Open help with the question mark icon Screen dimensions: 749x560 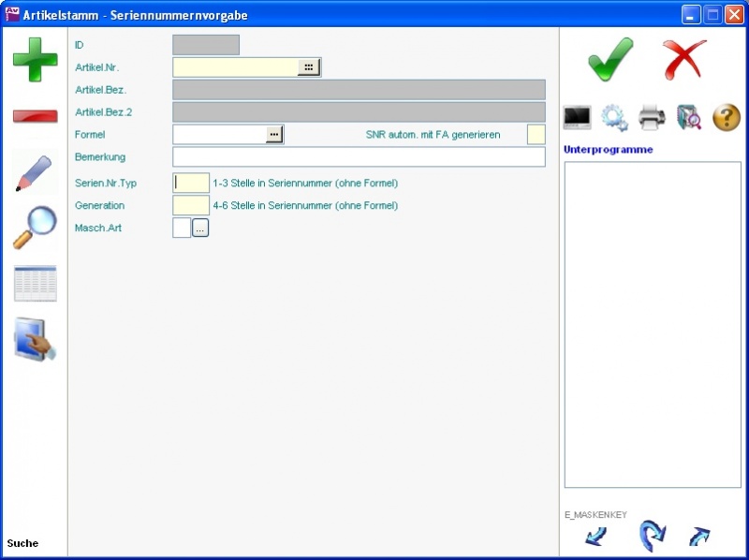tap(727, 118)
